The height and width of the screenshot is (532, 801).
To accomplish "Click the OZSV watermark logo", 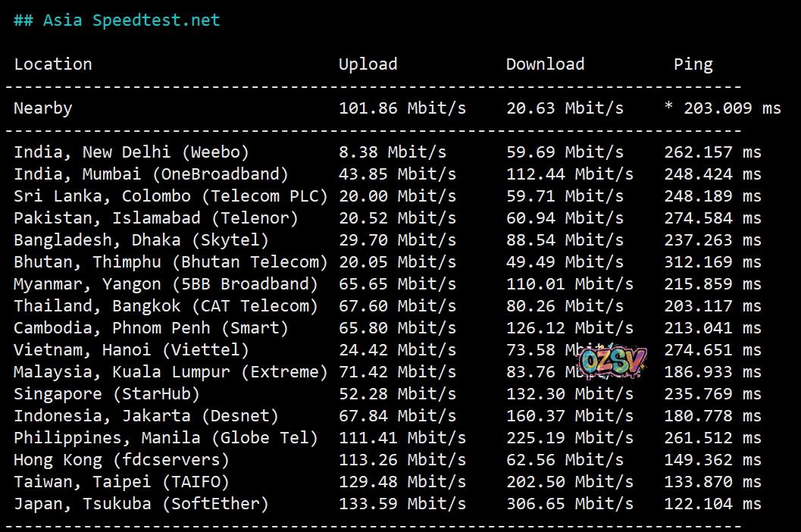I will (x=612, y=361).
